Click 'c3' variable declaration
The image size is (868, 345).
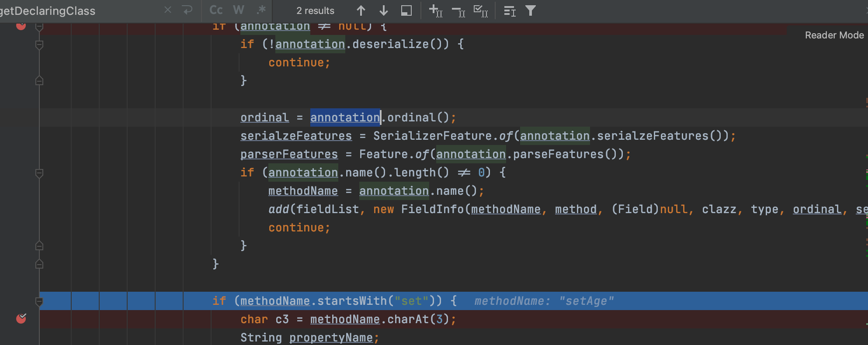(x=282, y=319)
